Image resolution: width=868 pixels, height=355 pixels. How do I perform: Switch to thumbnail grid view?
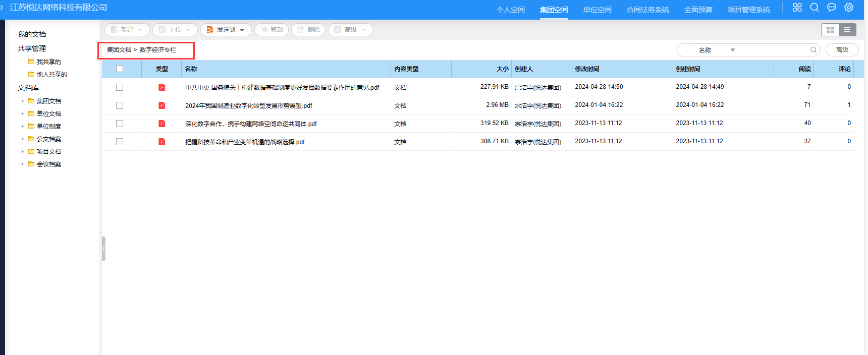(x=830, y=30)
